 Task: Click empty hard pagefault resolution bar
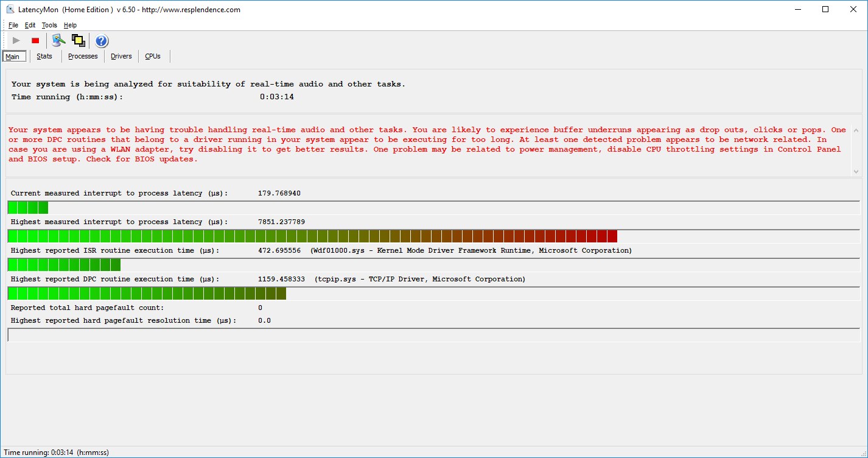pyautogui.click(x=433, y=335)
